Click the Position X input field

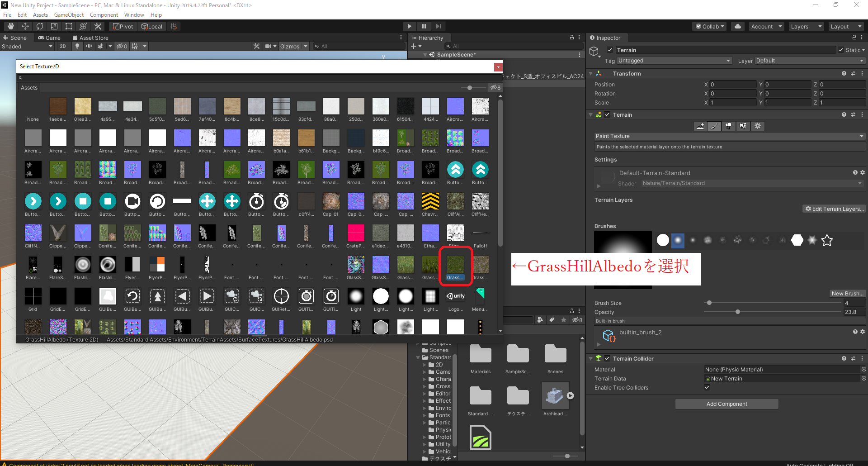[732, 84]
